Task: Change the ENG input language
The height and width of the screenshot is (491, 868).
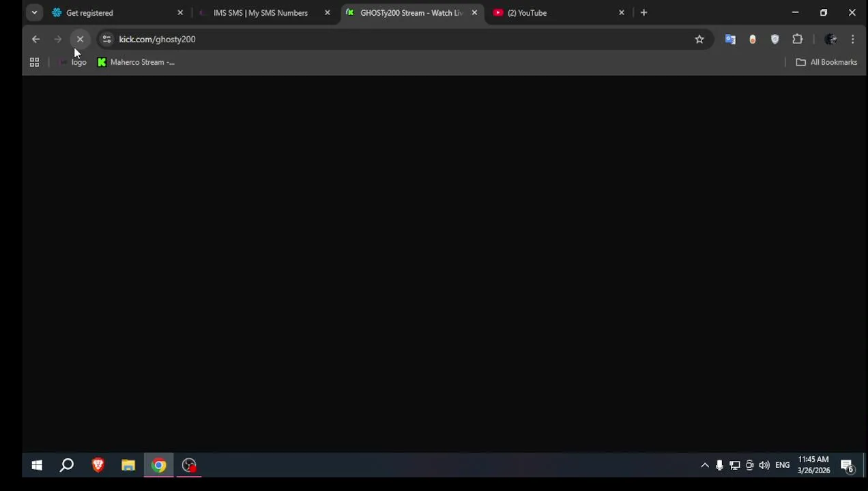Action: coord(782,465)
